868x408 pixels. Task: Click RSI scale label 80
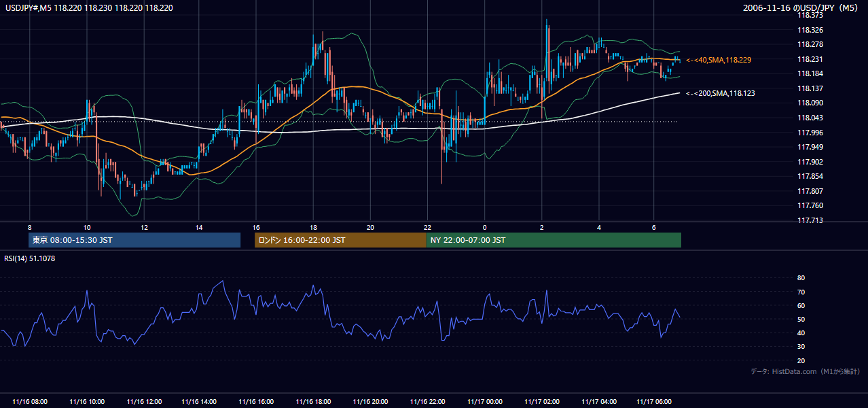(801, 278)
